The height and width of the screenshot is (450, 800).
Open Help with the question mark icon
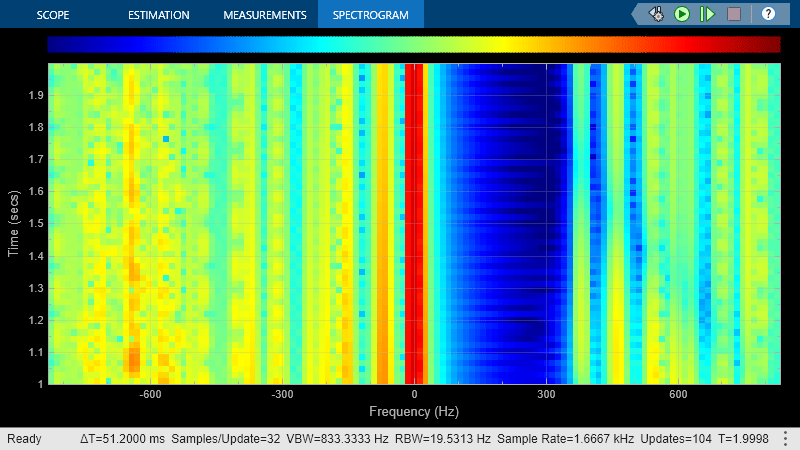click(768, 14)
